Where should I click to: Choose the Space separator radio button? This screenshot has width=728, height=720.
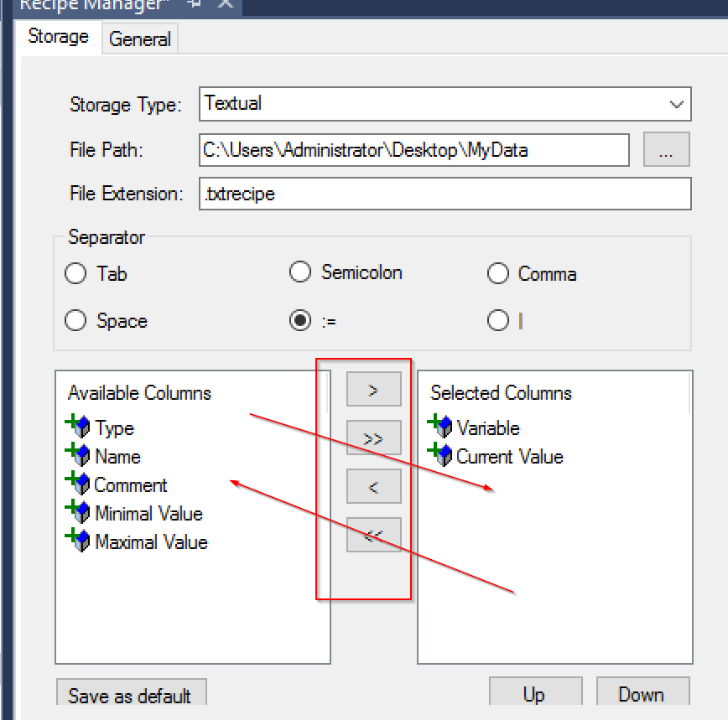[x=75, y=320]
